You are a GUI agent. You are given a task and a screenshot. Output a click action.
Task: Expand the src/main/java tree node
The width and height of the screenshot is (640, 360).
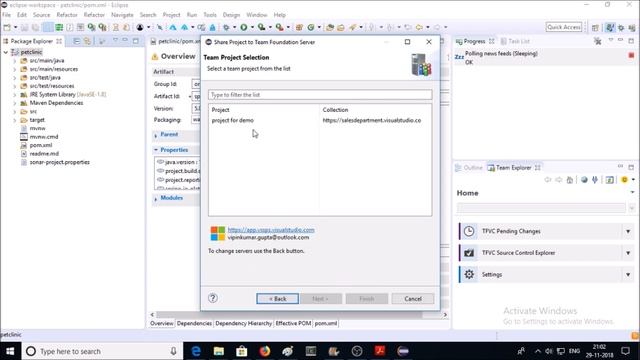(x=15, y=60)
